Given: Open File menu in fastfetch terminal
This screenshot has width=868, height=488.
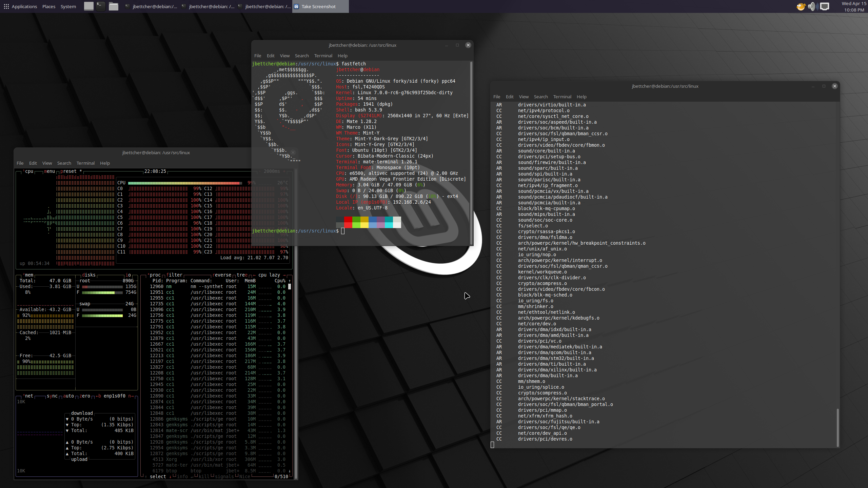Looking at the screenshot, I should pyautogui.click(x=258, y=56).
